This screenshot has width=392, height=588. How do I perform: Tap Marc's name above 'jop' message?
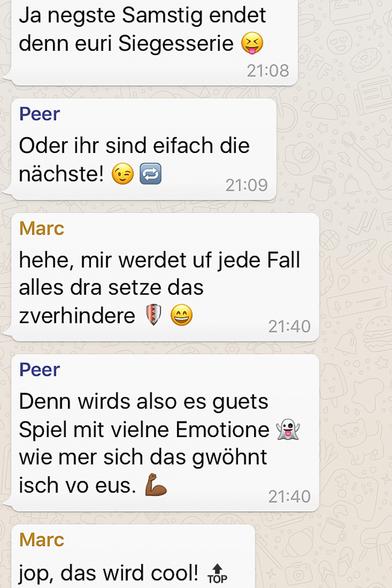coord(42,540)
